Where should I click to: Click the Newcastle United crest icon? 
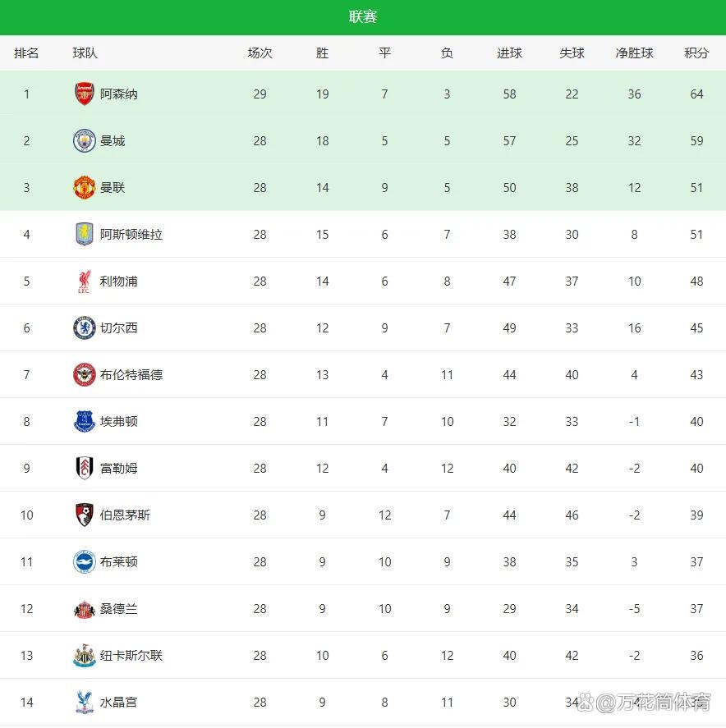point(85,656)
